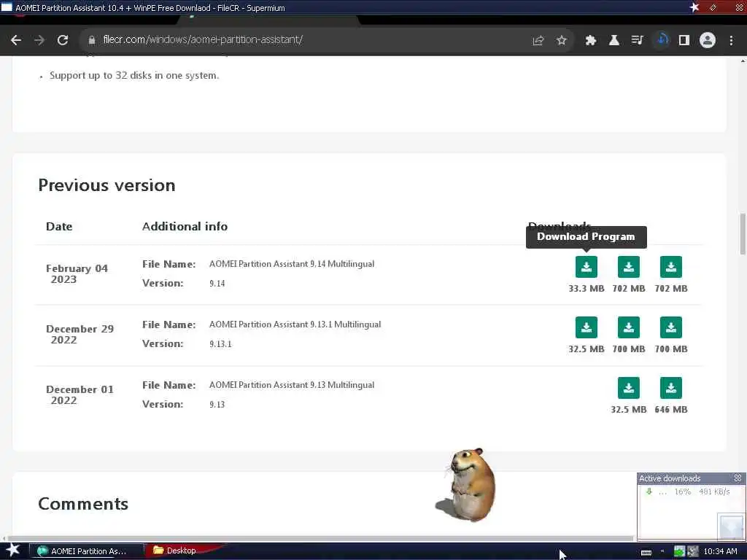
Task: Click Support up to 32 disks text
Action: (x=134, y=75)
